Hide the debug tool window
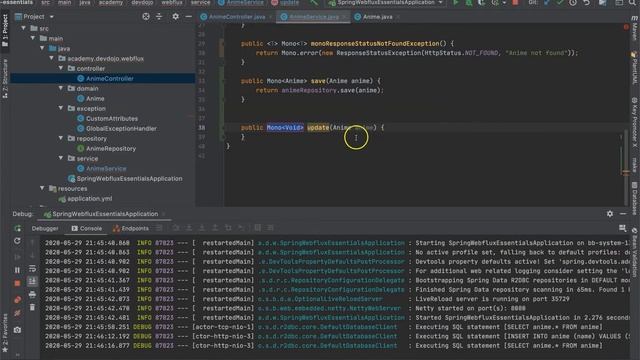Viewport: 640px width, 360px height. pyautogui.click(x=623, y=214)
